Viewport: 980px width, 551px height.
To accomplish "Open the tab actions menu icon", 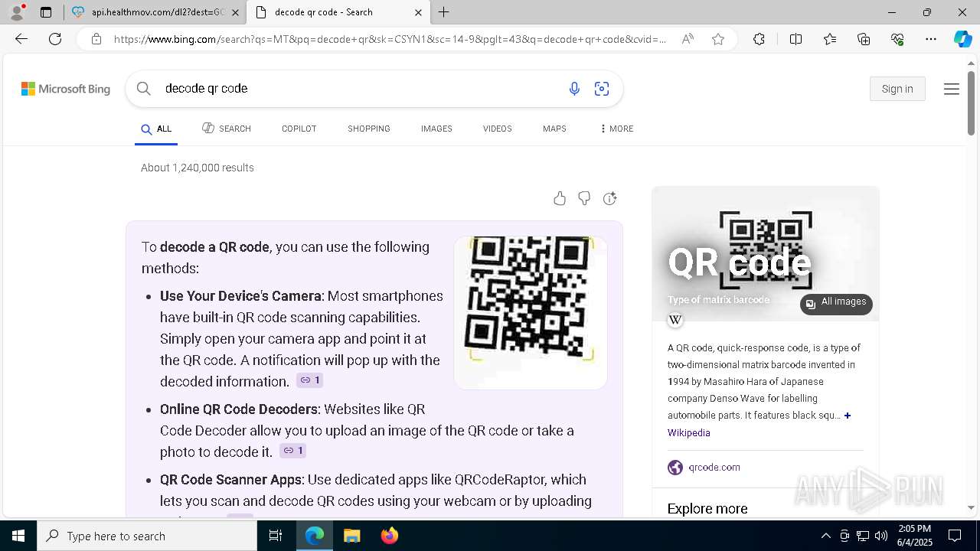I will pos(46,12).
